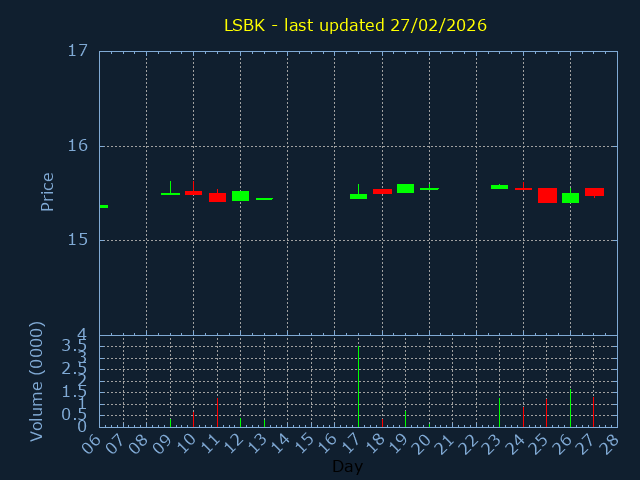The height and width of the screenshot is (480, 640).
Task: Click the 'Volume (0000)' axis title
Action: point(37,382)
